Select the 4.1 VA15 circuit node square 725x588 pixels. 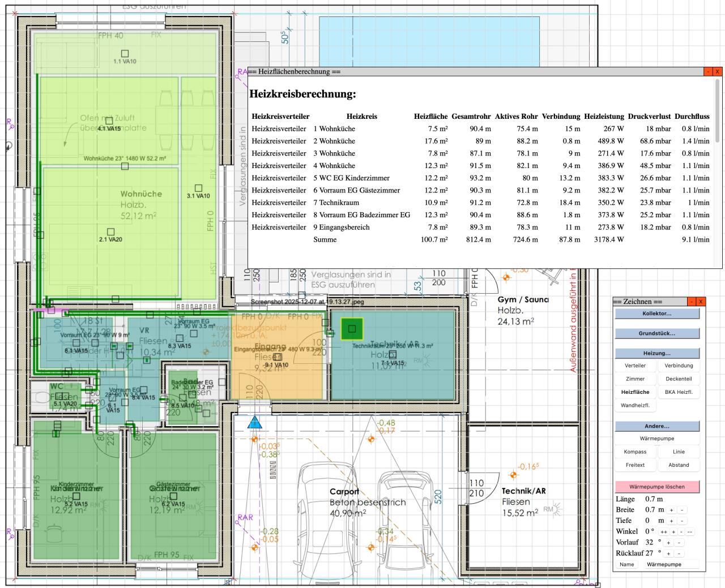point(109,121)
